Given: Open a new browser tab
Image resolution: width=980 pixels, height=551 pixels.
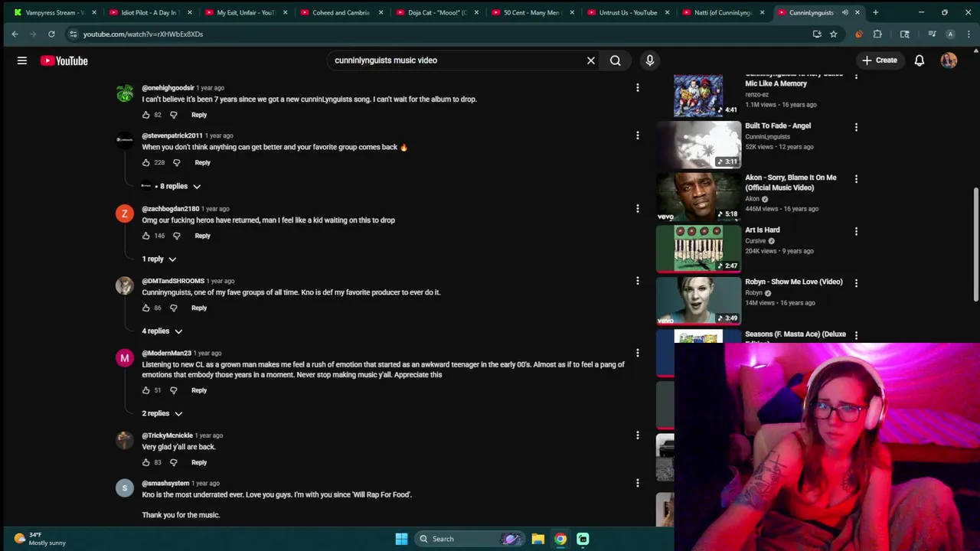Looking at the screenshot, I should click(x=875, y=12).
